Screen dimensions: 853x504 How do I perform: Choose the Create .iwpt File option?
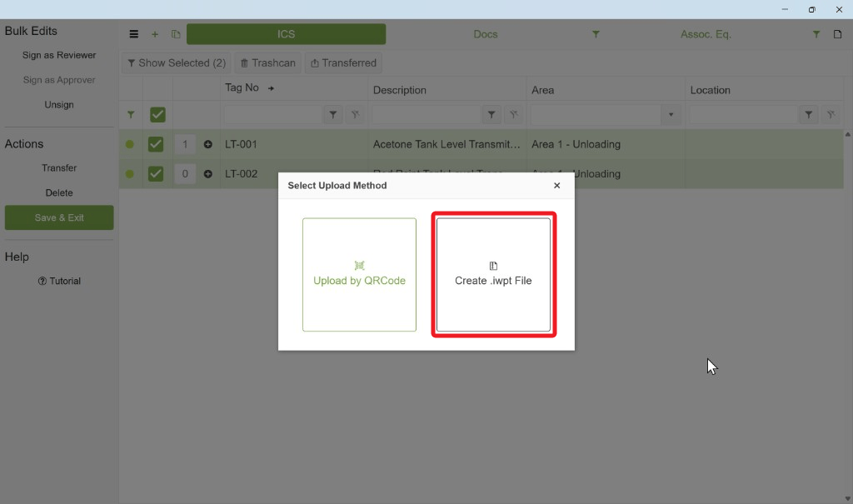(x=493, y=274)
